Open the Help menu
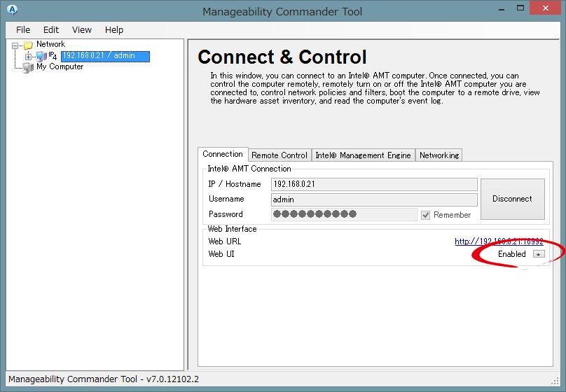The height and width of the screenshot is (392, 566). 114,30
